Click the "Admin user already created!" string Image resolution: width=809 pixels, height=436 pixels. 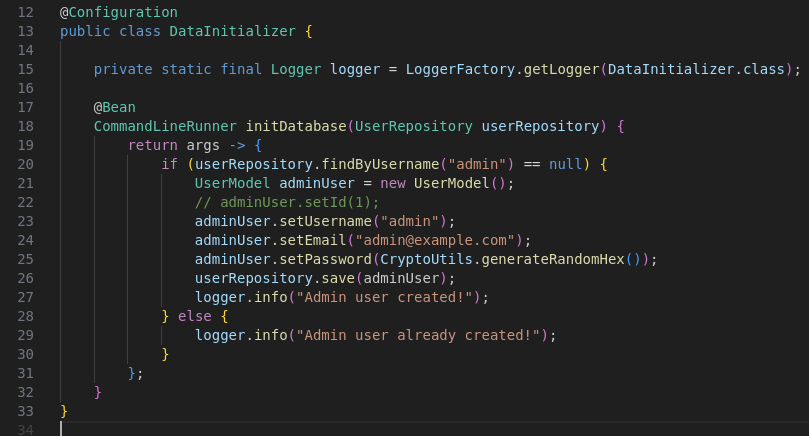(x=418, y=335)
